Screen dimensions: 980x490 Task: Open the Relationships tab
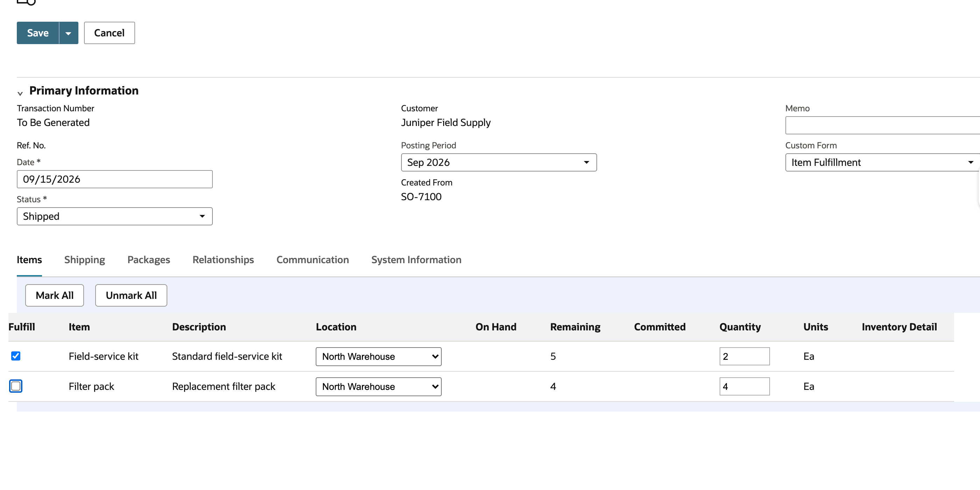[223, 260]
